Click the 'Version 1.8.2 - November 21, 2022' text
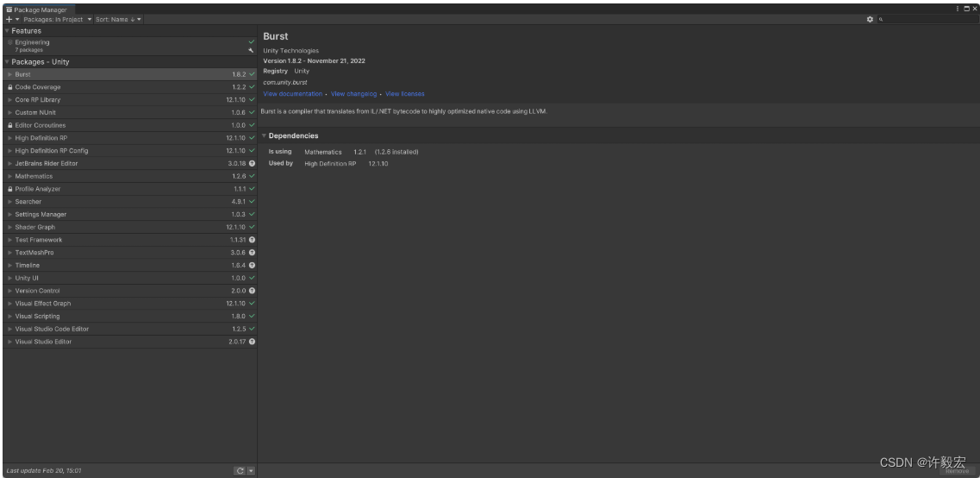 coord(314,60)
